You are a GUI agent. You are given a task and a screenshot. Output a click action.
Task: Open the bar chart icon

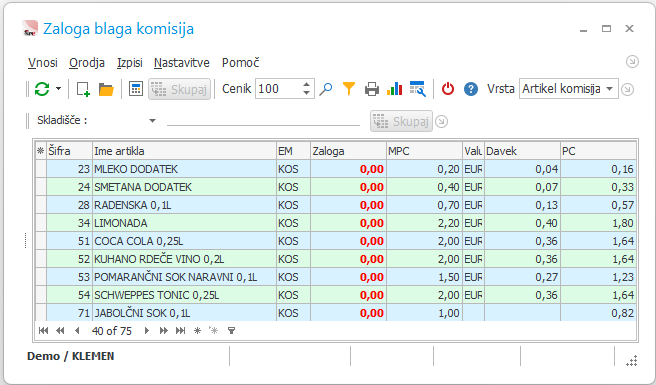coord(394,89)
